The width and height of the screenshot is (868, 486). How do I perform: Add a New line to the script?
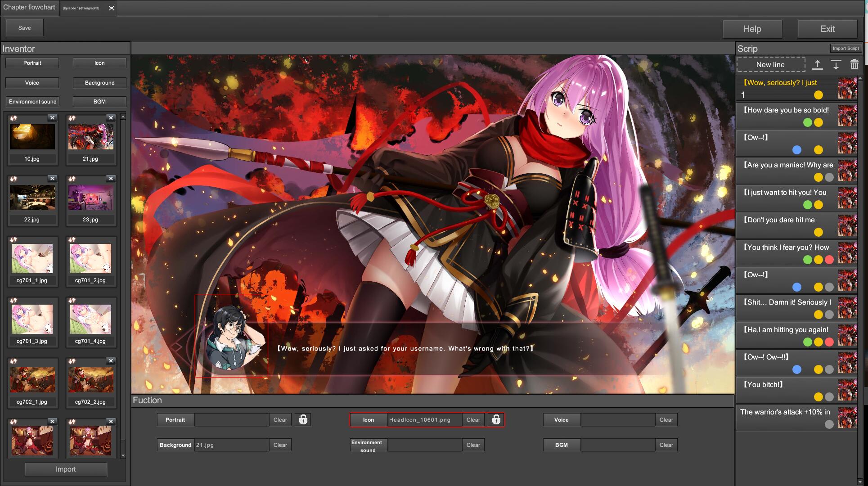point(770,64)
